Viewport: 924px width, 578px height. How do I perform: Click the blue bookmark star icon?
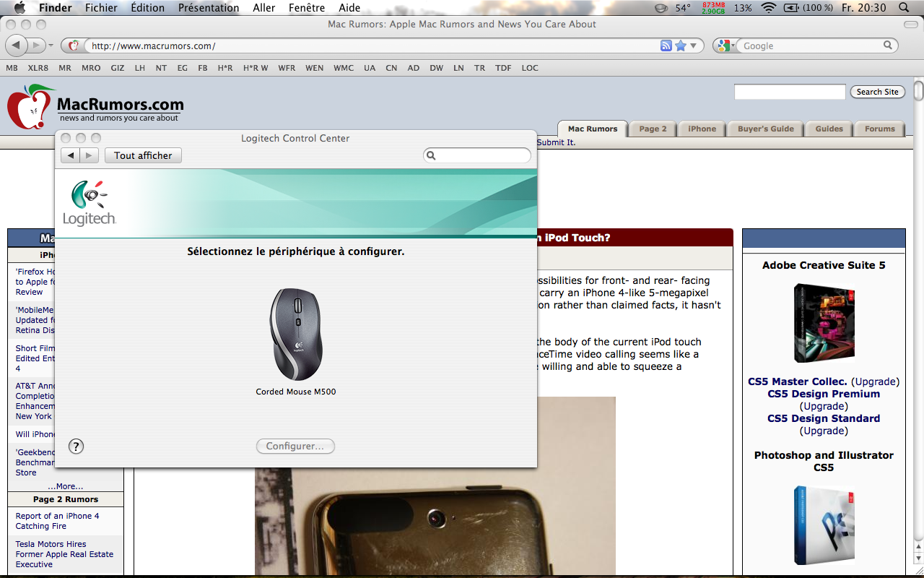click(681, 46)
